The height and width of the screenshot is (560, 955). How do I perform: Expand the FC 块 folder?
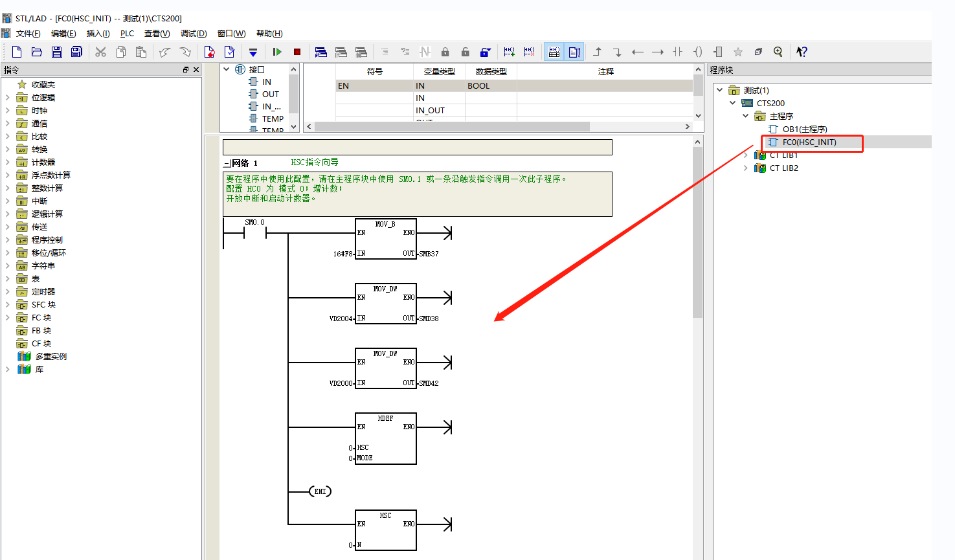click(x=7, y=318)
